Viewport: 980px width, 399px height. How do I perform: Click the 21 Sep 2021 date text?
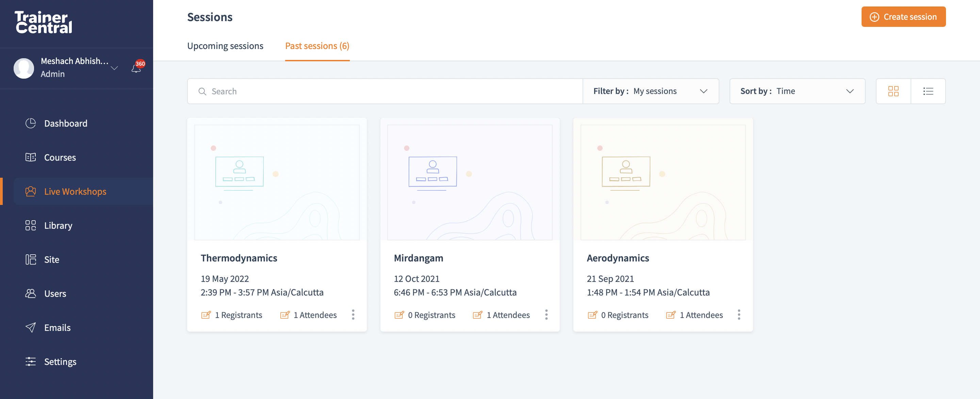[x=610, y=279]
